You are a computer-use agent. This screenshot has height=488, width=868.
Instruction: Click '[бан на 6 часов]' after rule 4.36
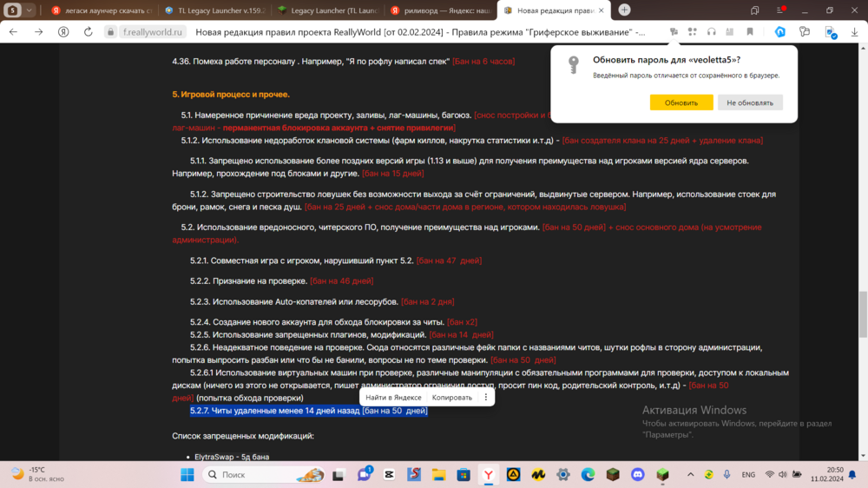click(483, 61)
